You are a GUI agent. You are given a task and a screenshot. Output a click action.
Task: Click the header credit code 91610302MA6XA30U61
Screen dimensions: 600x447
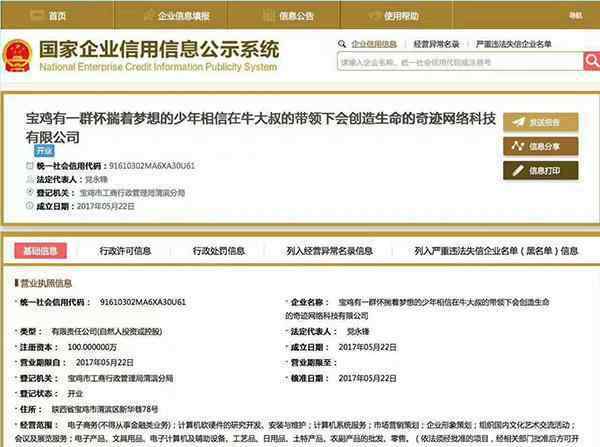[152, 166]
